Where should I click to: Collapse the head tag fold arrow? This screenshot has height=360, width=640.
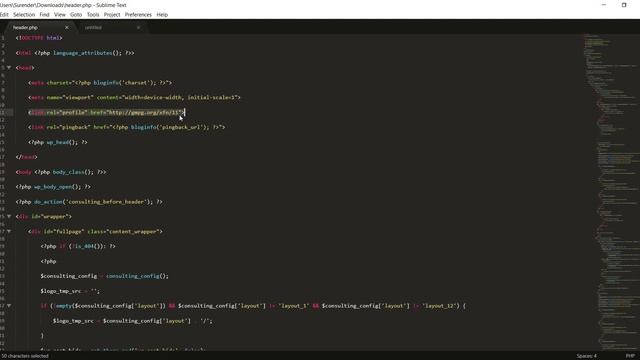click(9, 67)
